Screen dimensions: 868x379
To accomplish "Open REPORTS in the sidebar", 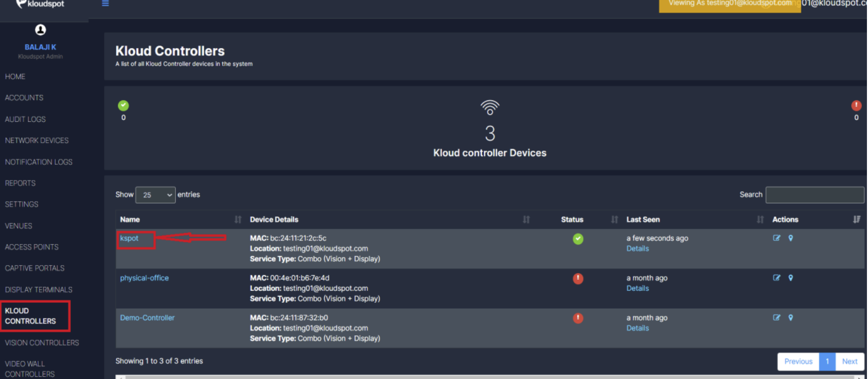I will [x=20, y=183].
